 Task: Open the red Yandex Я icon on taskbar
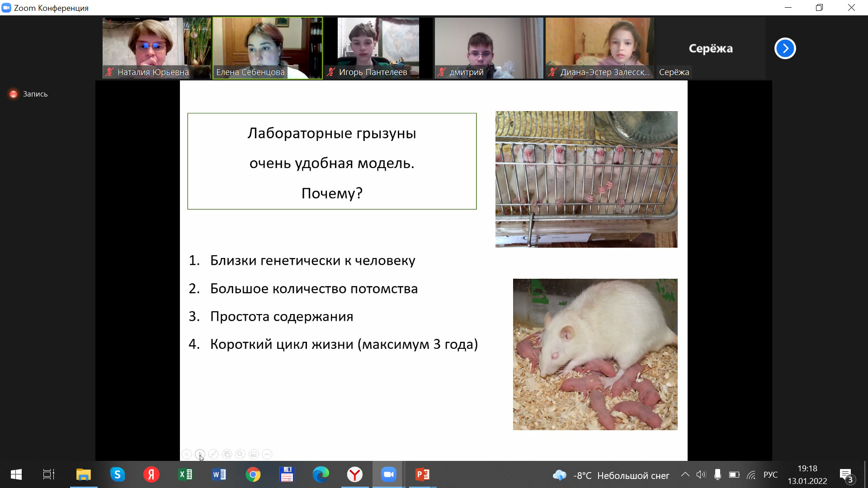pyautogui.click(x=151, y=474)
